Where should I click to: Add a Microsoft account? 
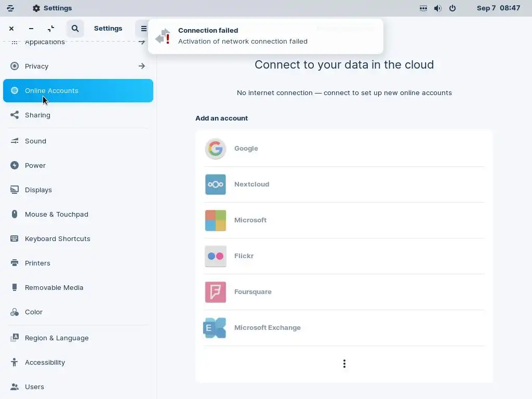[x=344, y=220]
